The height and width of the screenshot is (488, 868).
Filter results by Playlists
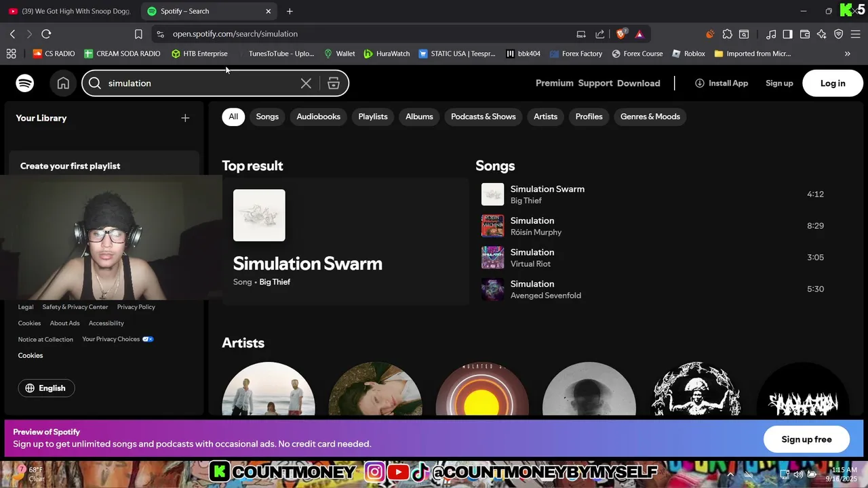coord(373,117)
